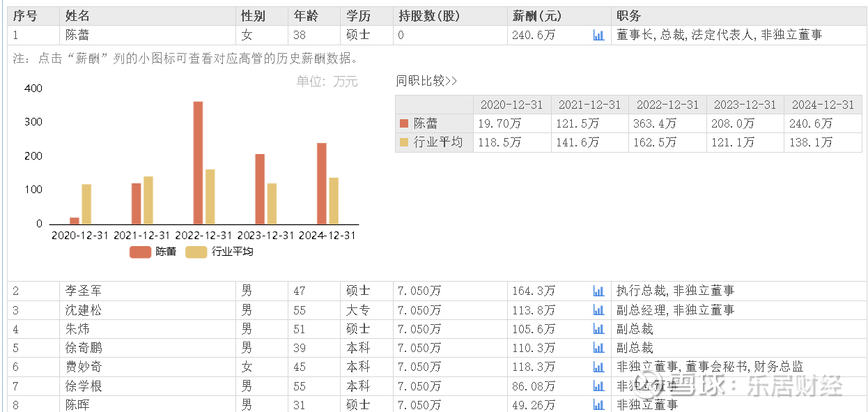Open salary history chart icon for 沈建松
The image size is (868, 412).
click(598, 310)
